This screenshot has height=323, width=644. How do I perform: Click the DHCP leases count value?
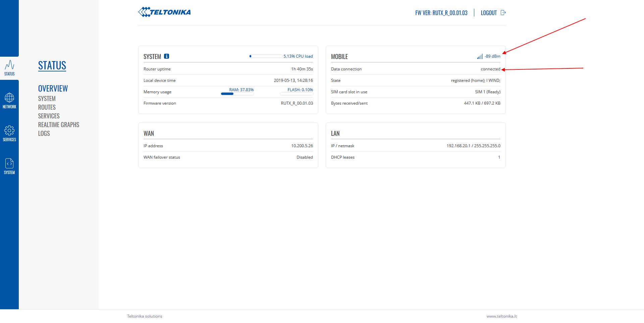(x=499, y=157)
